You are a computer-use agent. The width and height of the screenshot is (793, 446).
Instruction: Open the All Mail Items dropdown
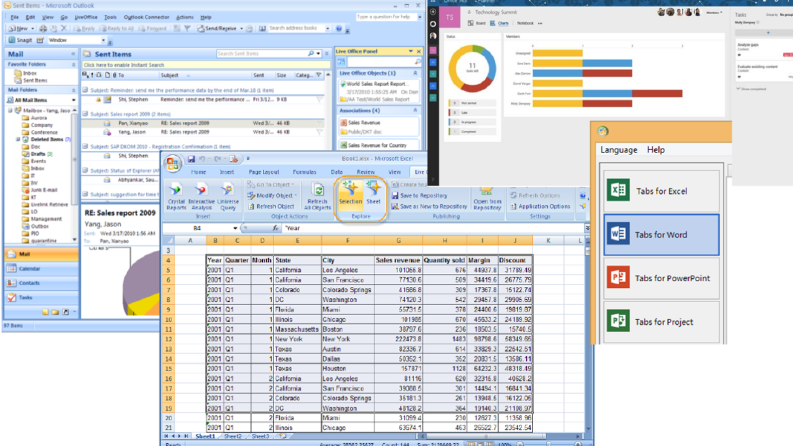point(73,100)
